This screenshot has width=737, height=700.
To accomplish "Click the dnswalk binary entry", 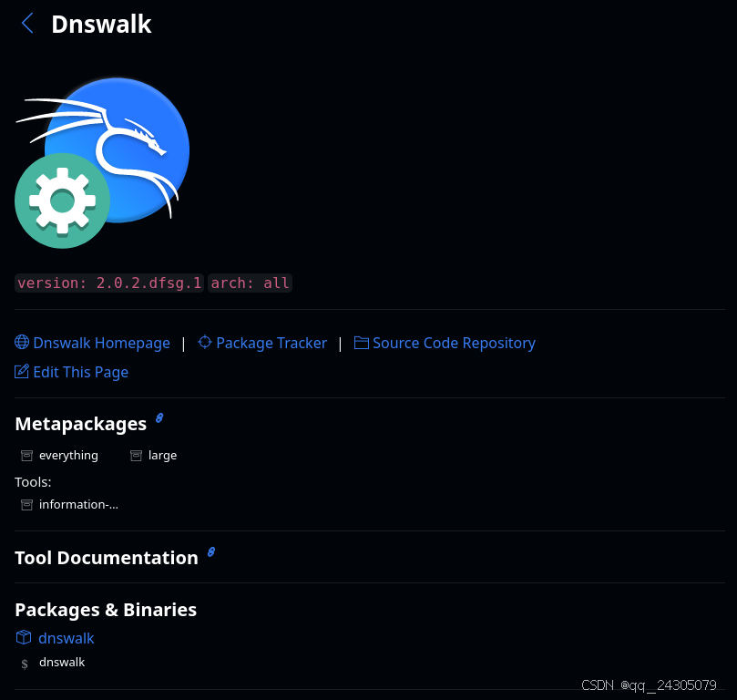I will click(x=62, y=663).
